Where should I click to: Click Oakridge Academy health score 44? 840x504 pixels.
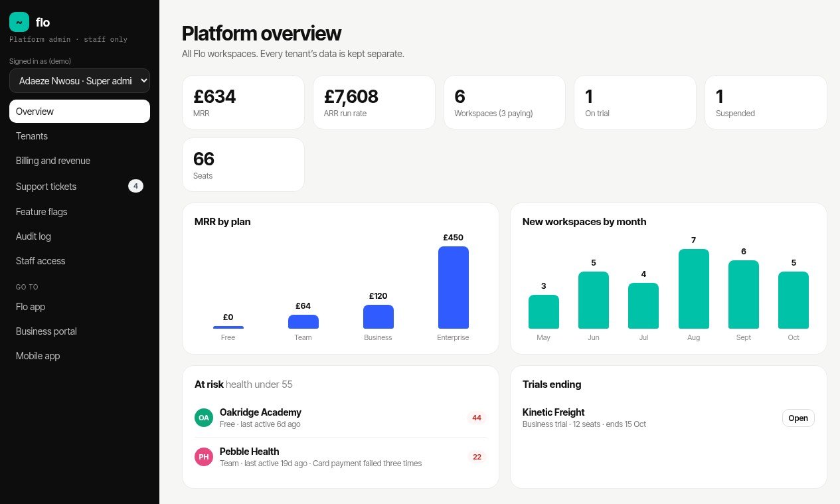click(477, 418)
